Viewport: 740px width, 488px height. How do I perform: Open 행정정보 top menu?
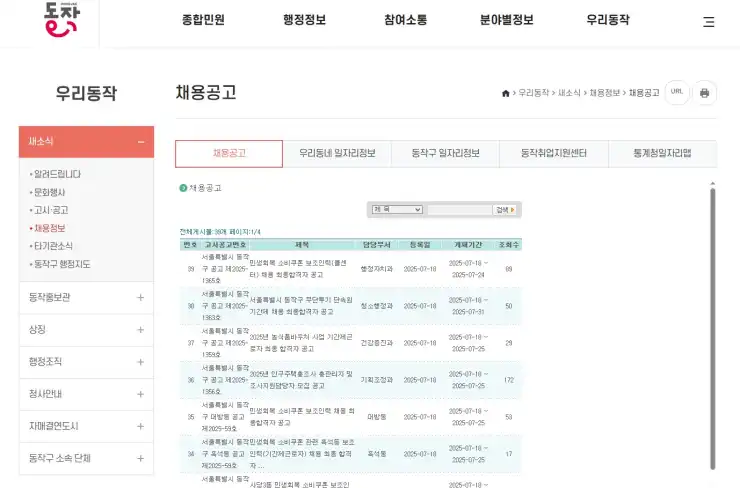point(304,20)
